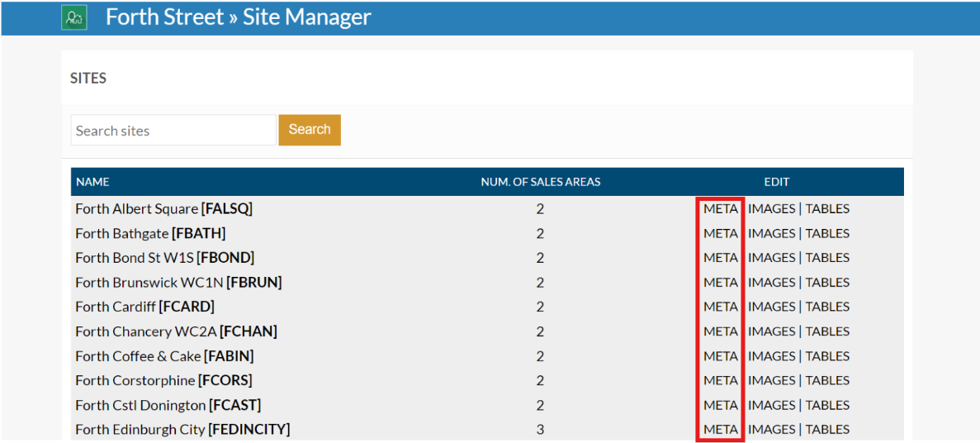Image resolution: width=980 pixels, height=443 pixels.
Task: Open IMAGES for Forth Chancery WC2A
Action: 771,331
